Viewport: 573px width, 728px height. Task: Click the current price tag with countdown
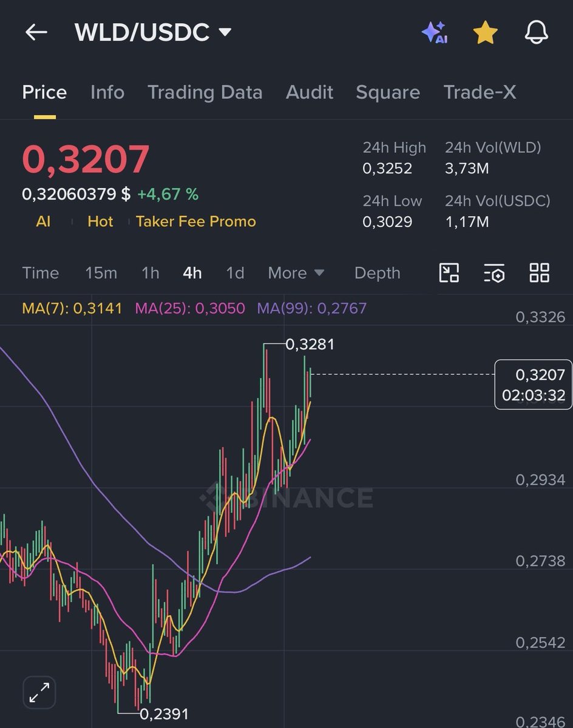[534, 385]
